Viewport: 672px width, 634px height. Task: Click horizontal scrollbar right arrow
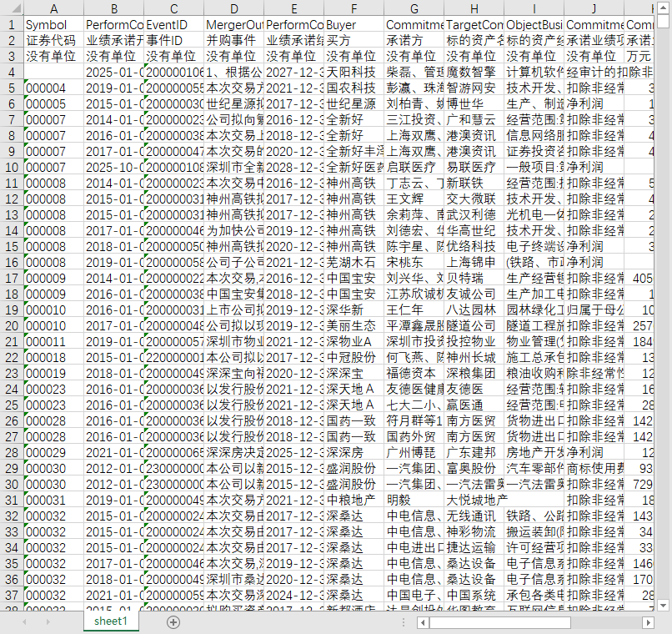(649, 622)
